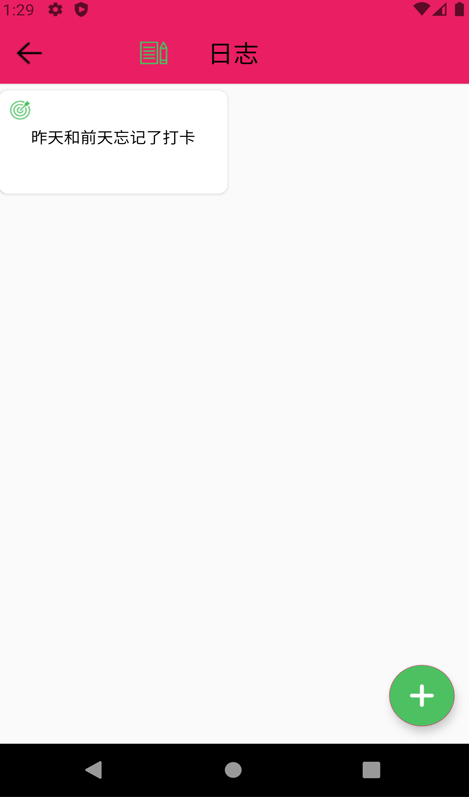Open recent apps with the square button
469x797 pixels.
tap(371, 770)
